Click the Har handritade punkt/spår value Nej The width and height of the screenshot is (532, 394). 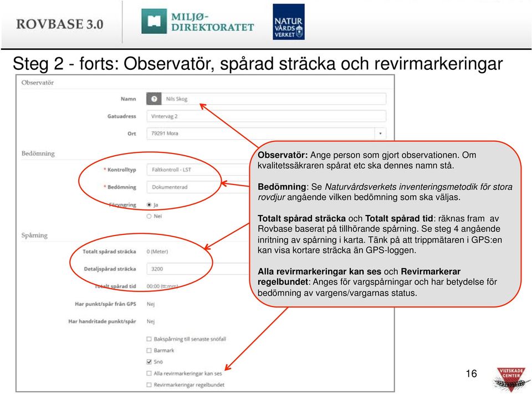click(x=151, y=321)
